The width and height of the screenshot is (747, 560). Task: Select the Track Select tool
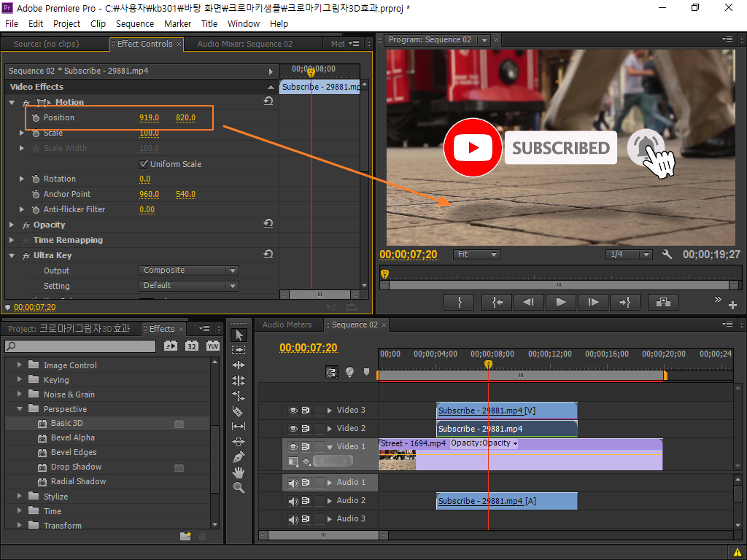(x=239, y=349)
